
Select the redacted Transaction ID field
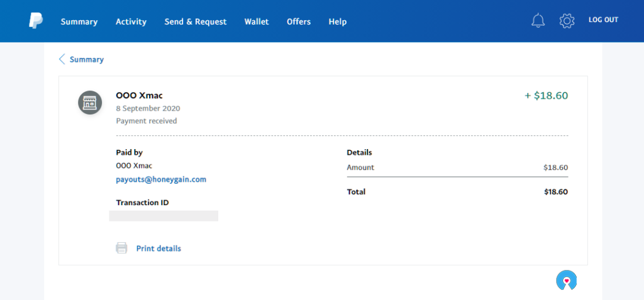click(x=164, y=216)
